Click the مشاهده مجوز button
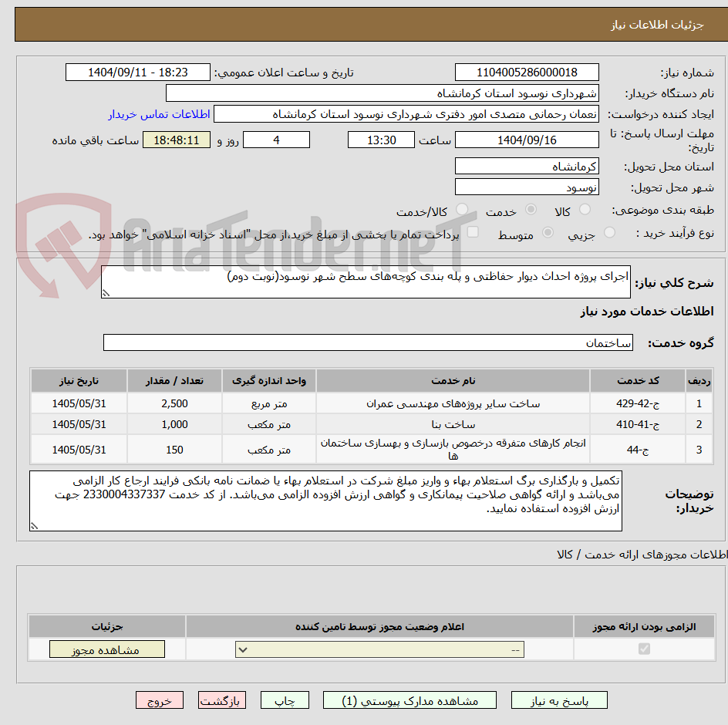728x725 pixels. tap(106, 649)
